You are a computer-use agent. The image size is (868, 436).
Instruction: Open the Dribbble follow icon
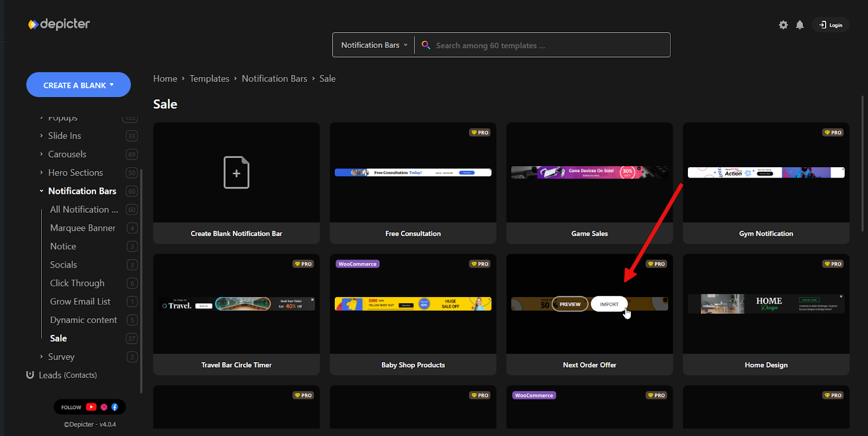coord(104,407)
